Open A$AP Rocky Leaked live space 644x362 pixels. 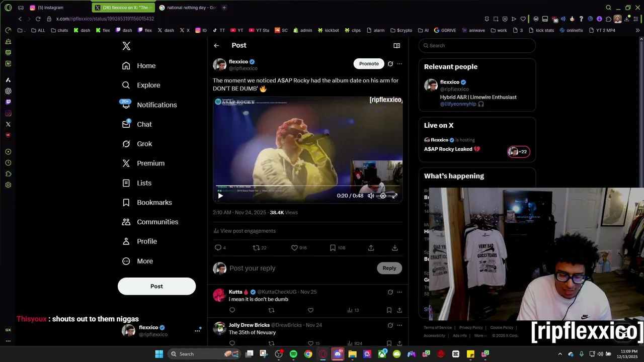[x=452, y=149]
